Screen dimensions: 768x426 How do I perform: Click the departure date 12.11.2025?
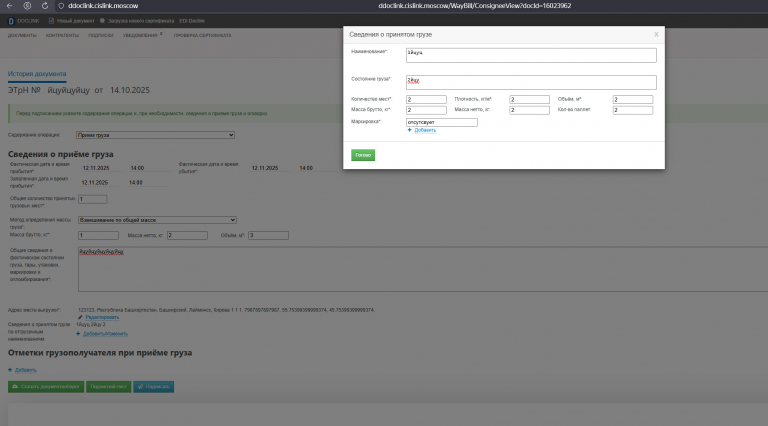coord(265,168)
